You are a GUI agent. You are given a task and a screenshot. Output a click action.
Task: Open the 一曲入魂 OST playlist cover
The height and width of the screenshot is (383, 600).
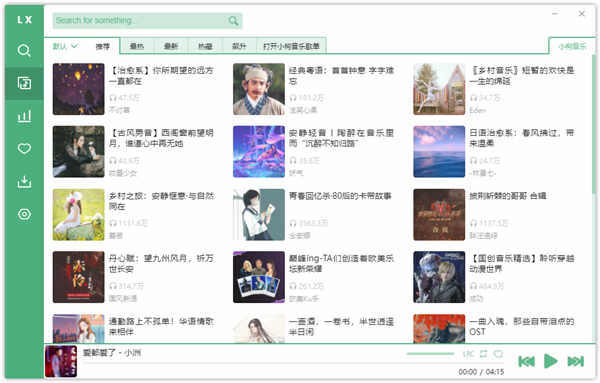439,329
